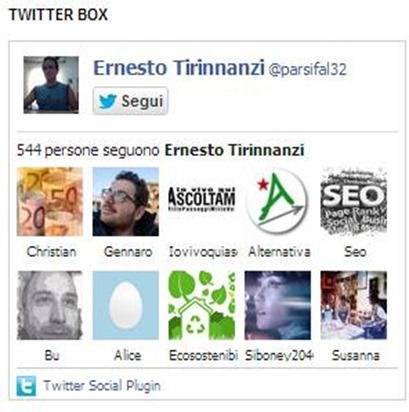Open the @parsifal32 handle link
This screenshot has height=412, width=409.
coord(307,69)
